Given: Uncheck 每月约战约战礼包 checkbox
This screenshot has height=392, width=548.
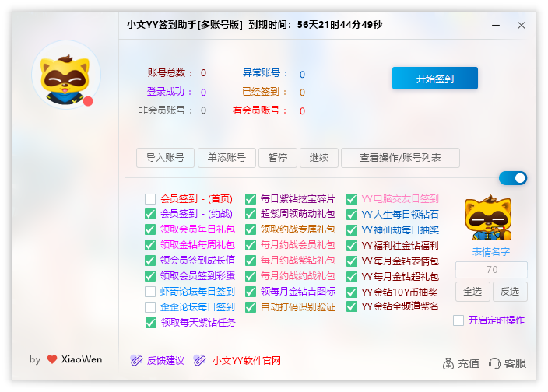Looking at the screenshot, I should 251,276.
